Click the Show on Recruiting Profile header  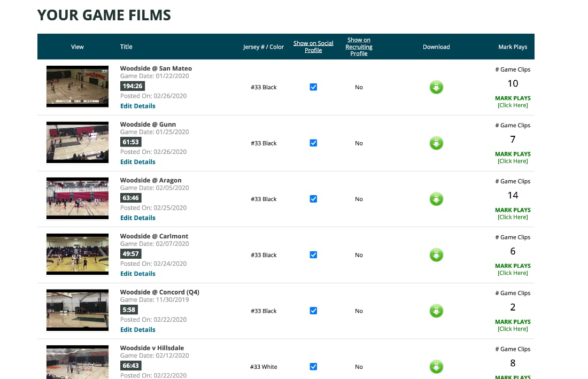(x=359, y=47)
